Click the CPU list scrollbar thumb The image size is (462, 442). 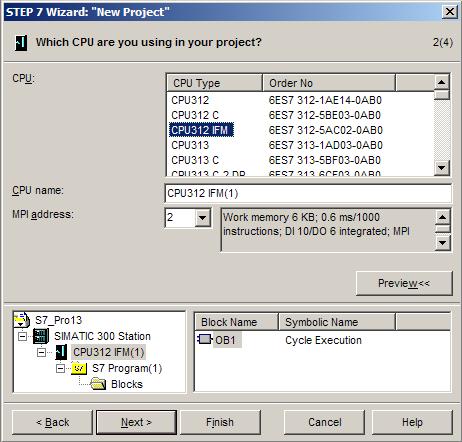(x=442, y=95)
